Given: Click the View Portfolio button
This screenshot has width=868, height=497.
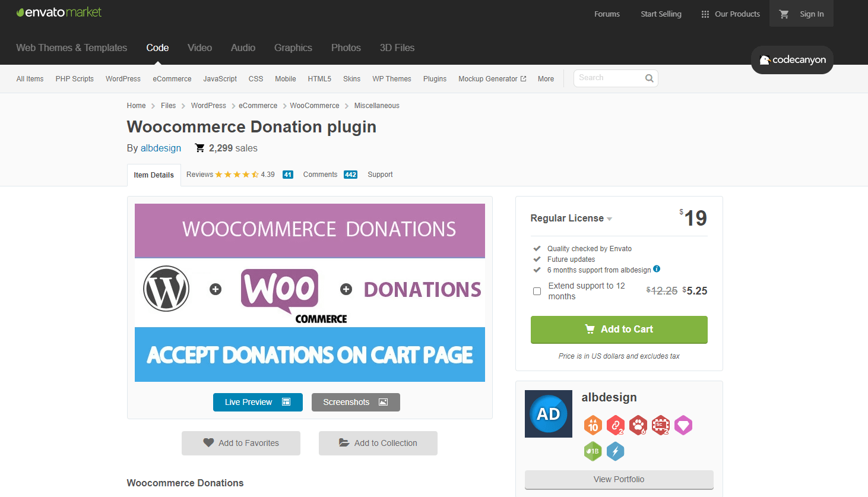Looking at the screenshot, I should [x=619, y=479].
